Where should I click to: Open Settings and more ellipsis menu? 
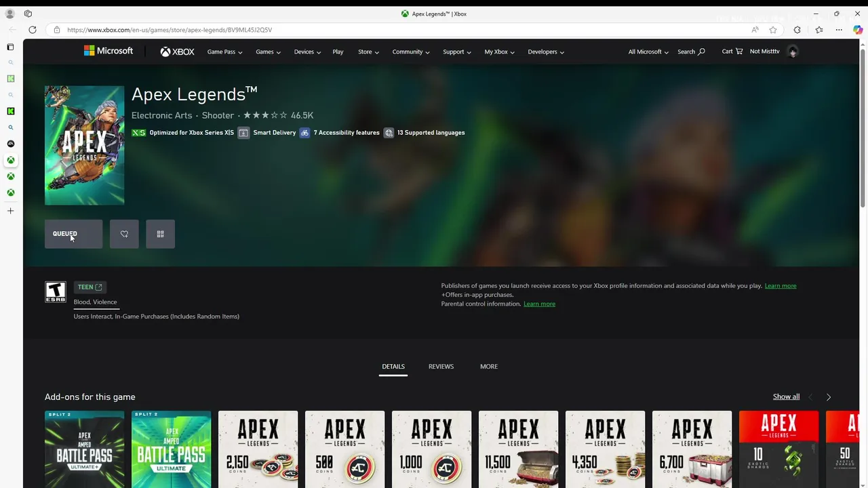[x=839, y=30]
